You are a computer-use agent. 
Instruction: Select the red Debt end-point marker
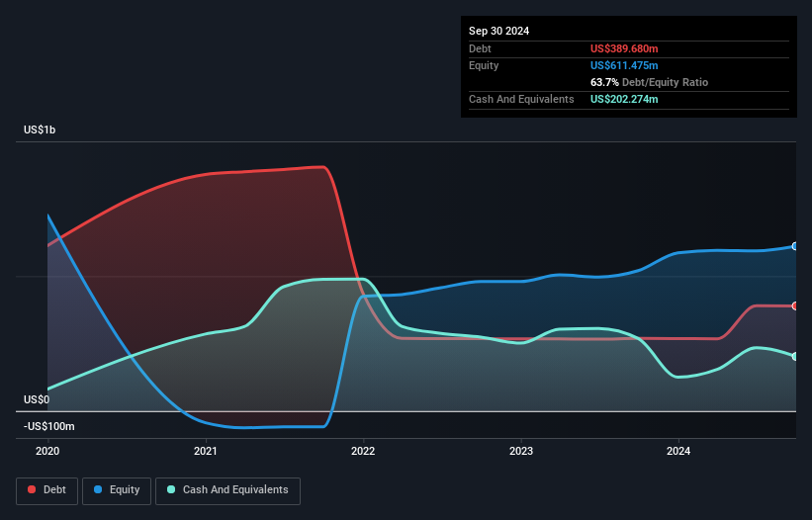coord(795,306)
